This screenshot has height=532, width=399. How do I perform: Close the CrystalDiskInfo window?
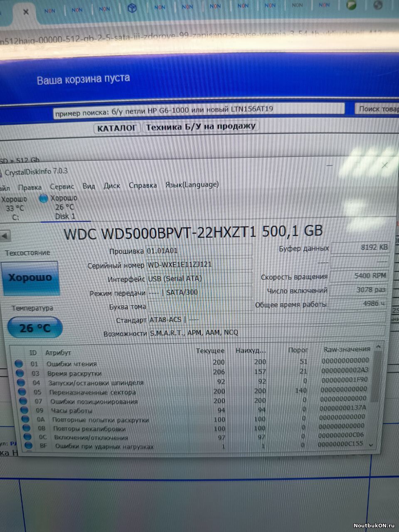[x=385, y=166]
